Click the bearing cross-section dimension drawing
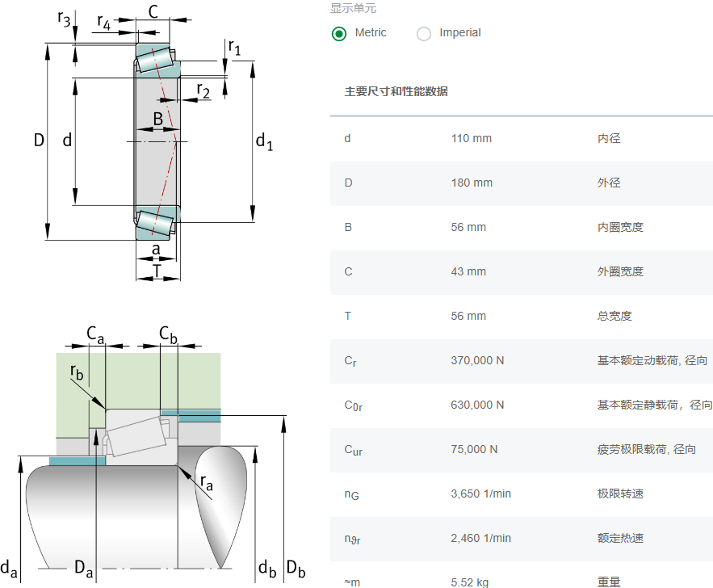The image size is (713, 588). 153,143
